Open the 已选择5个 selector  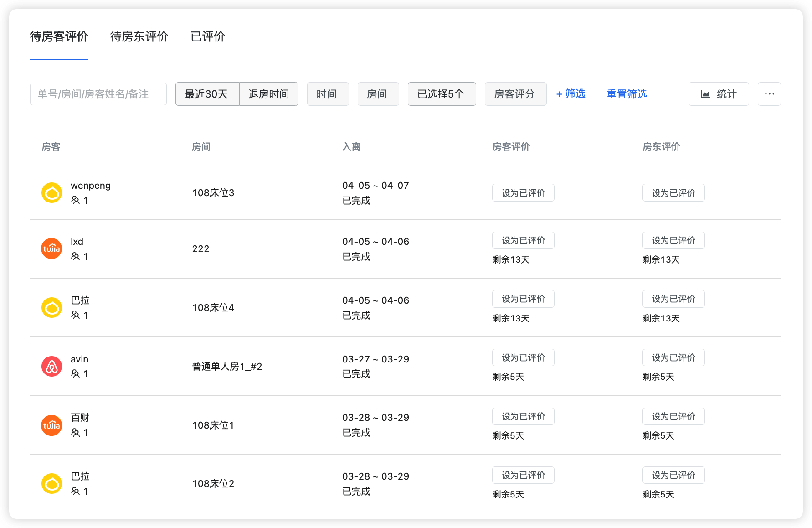pos(442,94)
